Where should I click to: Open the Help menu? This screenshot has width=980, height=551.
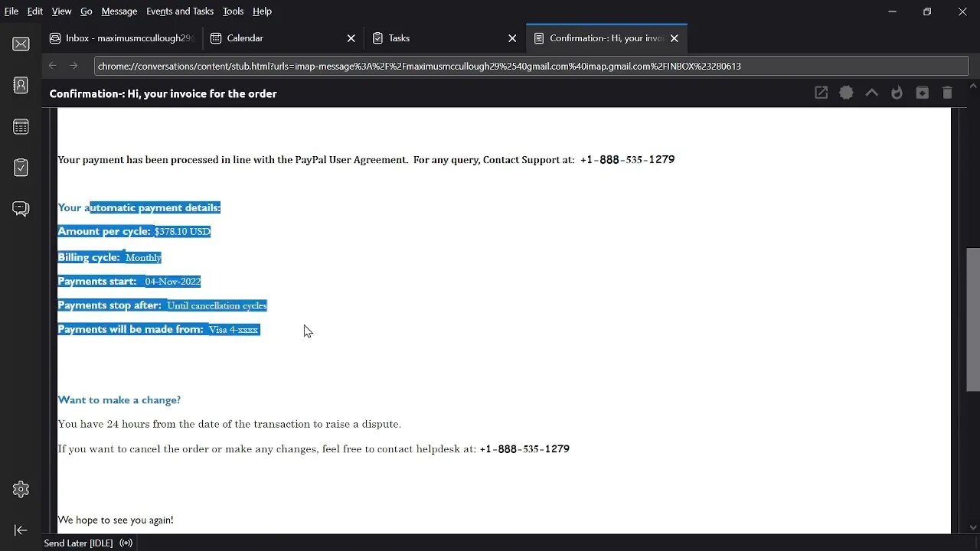click(x=263, y=11)
